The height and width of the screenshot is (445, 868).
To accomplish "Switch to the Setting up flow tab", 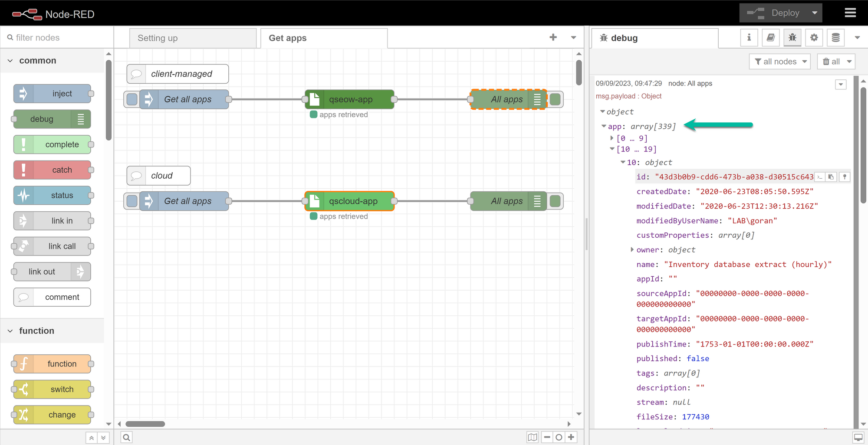I will [193, 38].
